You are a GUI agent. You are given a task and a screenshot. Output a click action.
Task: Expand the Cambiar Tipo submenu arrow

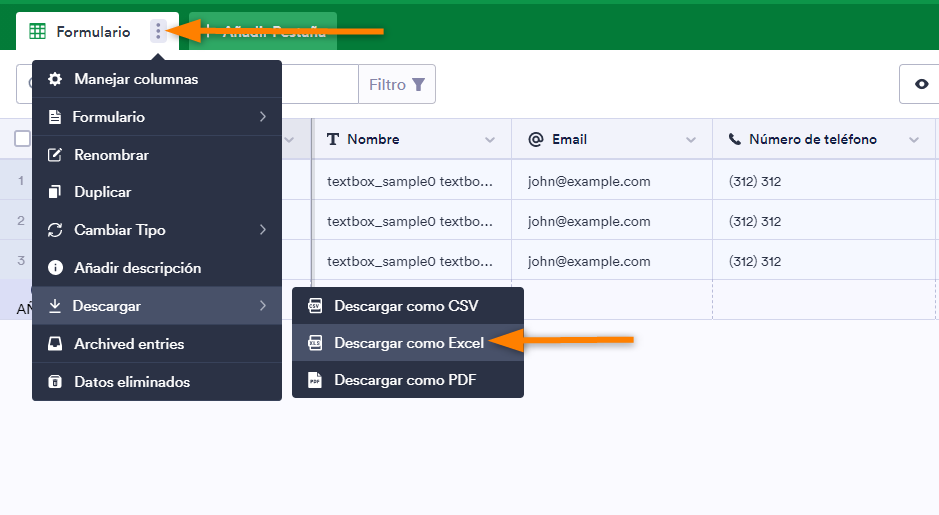click(x=263, y=229)
